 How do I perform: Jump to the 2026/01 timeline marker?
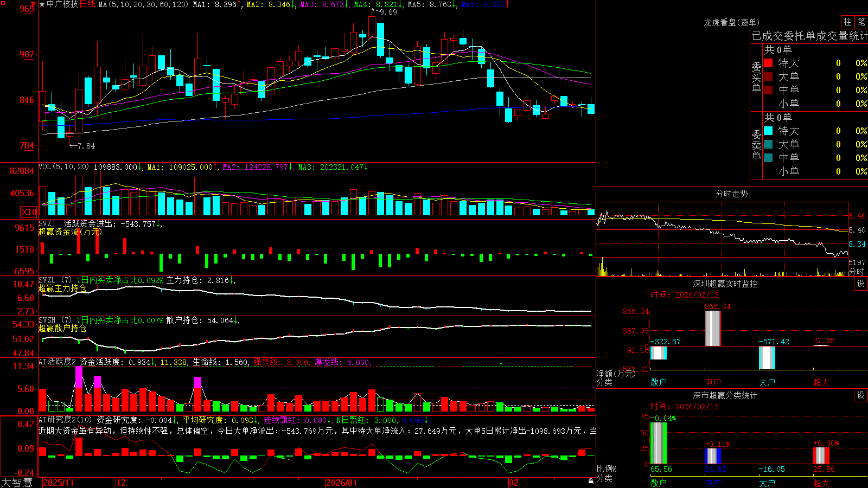[342, 483]
